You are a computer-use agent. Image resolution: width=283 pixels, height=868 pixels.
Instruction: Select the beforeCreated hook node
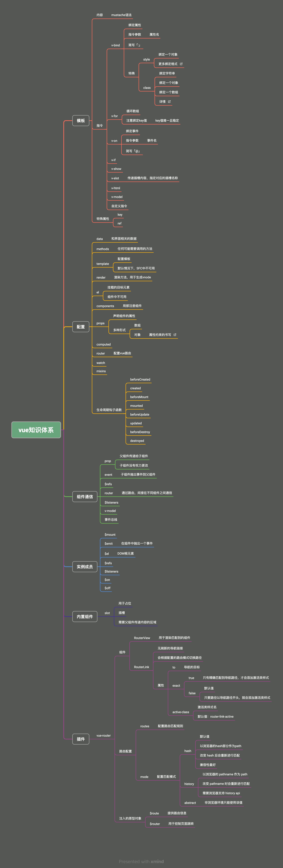tap(140, 380)
